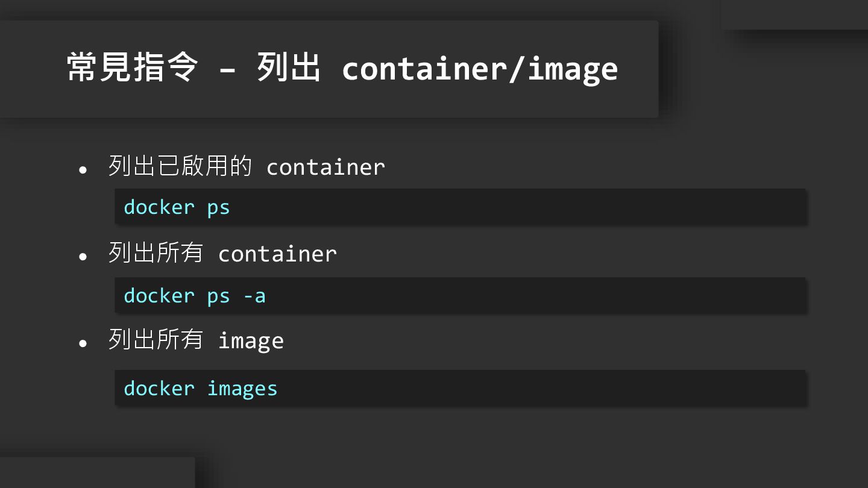
Task: Click the decorative rectangle in the bottom-left corner
Action: 96,473
